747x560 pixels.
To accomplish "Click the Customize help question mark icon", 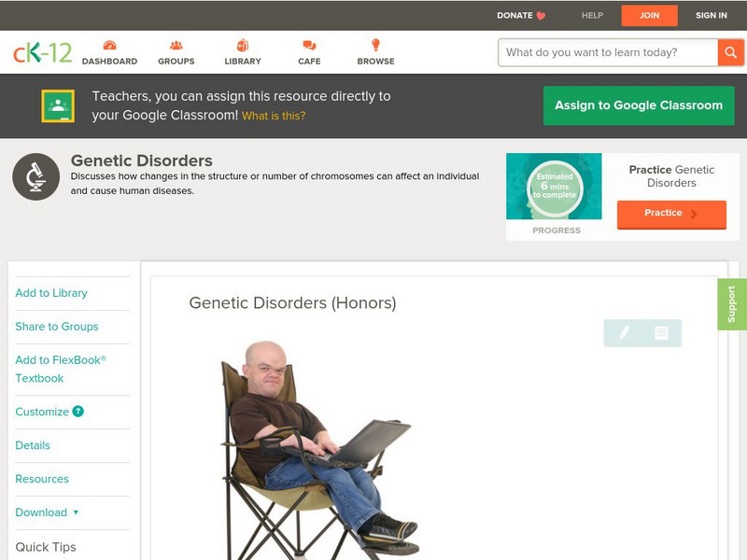I will pos(78,412).
